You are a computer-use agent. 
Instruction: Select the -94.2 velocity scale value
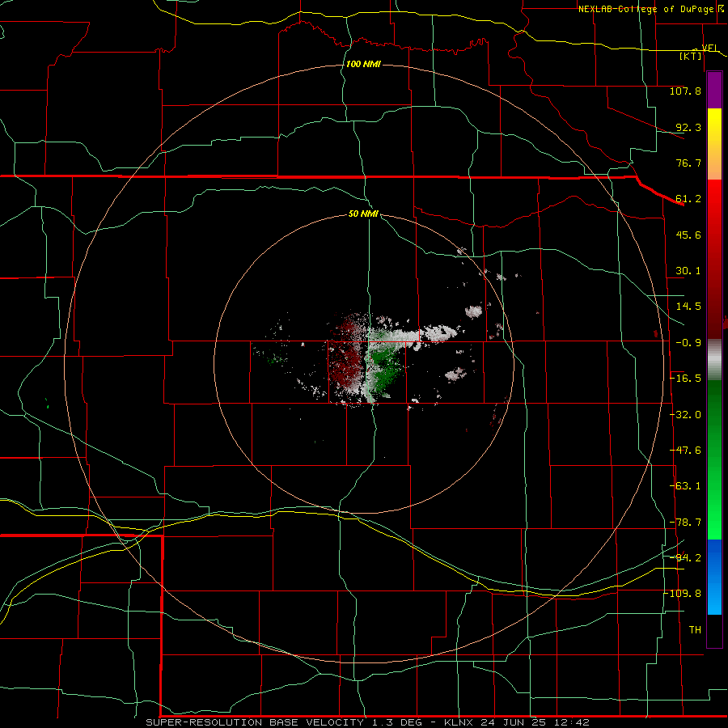pos(685,557)
